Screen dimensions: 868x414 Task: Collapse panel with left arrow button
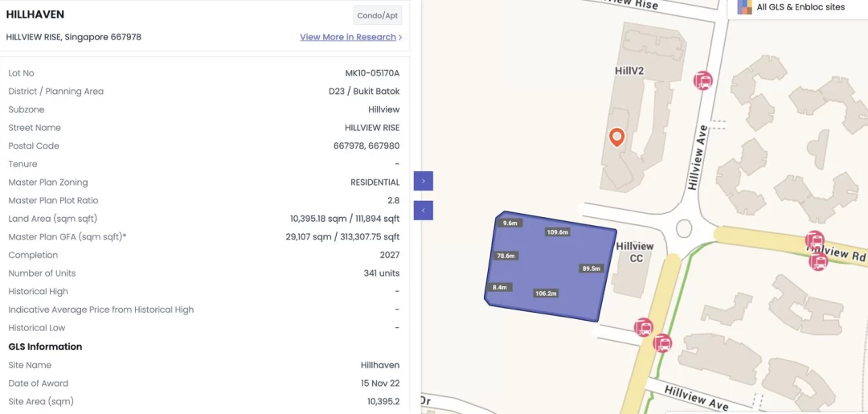(424, 211)
